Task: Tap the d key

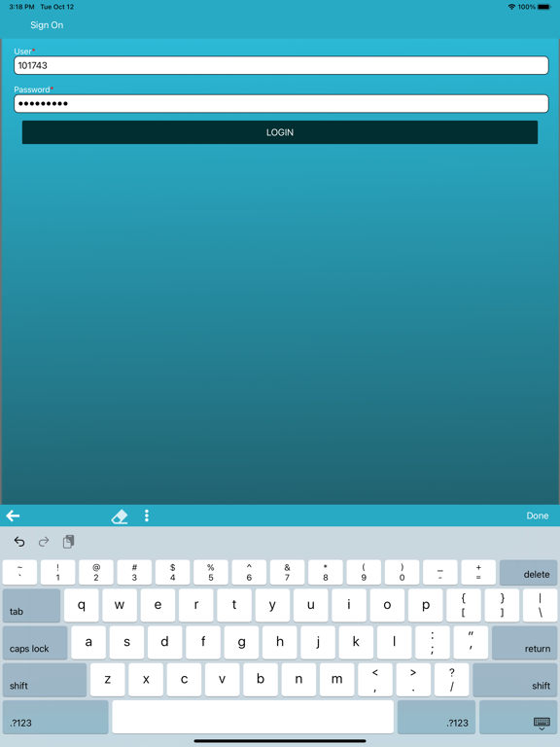Action: point(164,643)
